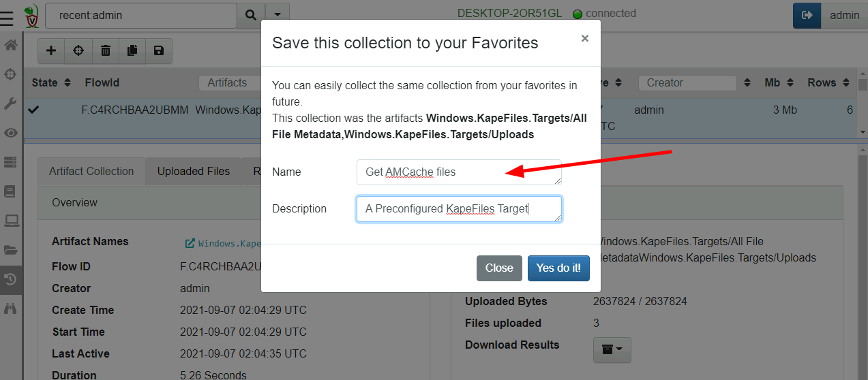Click the New Collection plus button
The width and height of the screenshot is (868, 380).
(x=51, y=50)
